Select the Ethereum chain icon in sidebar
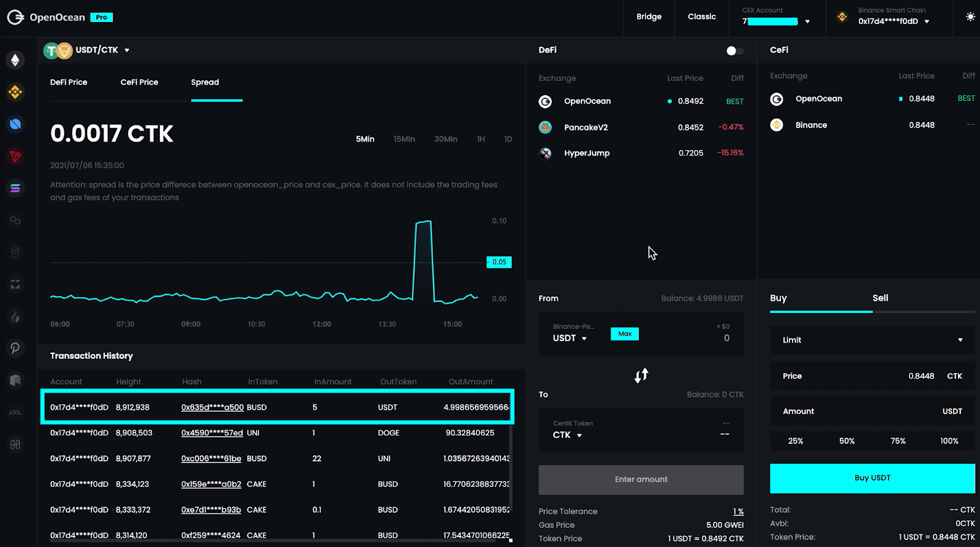 (x=15, y=60)
